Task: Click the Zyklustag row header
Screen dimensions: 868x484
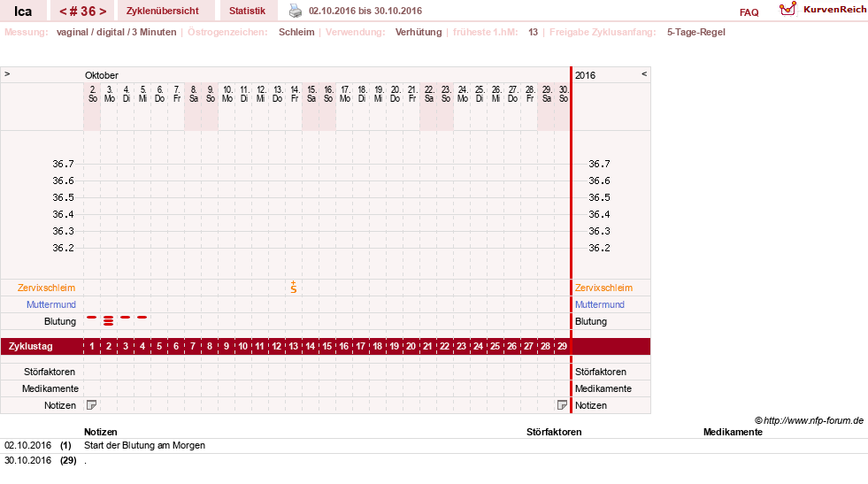Action: [30, 346]
